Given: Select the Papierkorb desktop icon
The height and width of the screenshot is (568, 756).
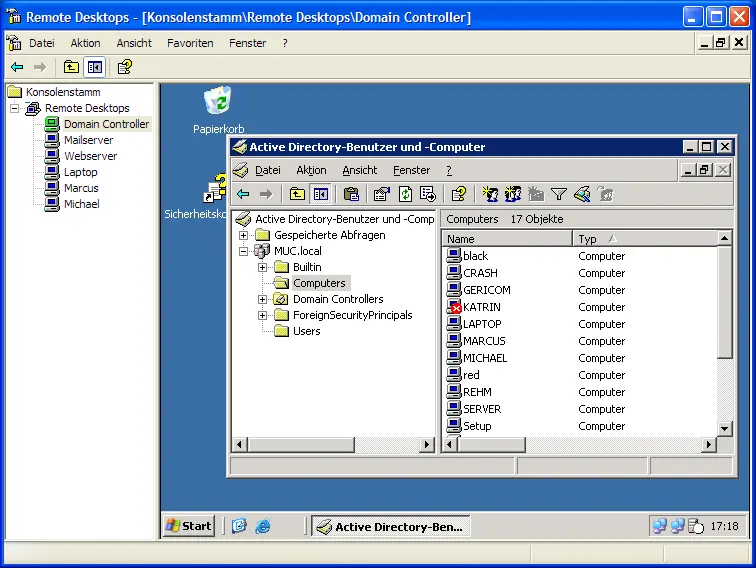Looking at the screenshot, I should [218, 110].
